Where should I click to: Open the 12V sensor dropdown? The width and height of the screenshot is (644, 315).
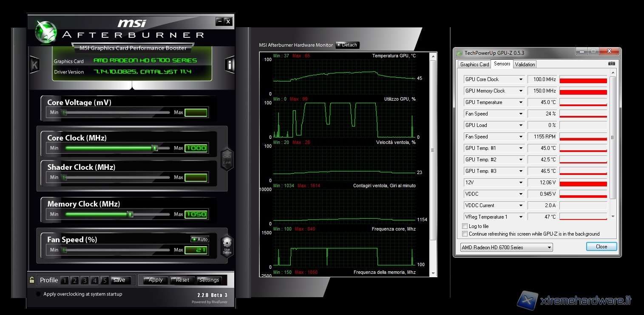point(521,183)
